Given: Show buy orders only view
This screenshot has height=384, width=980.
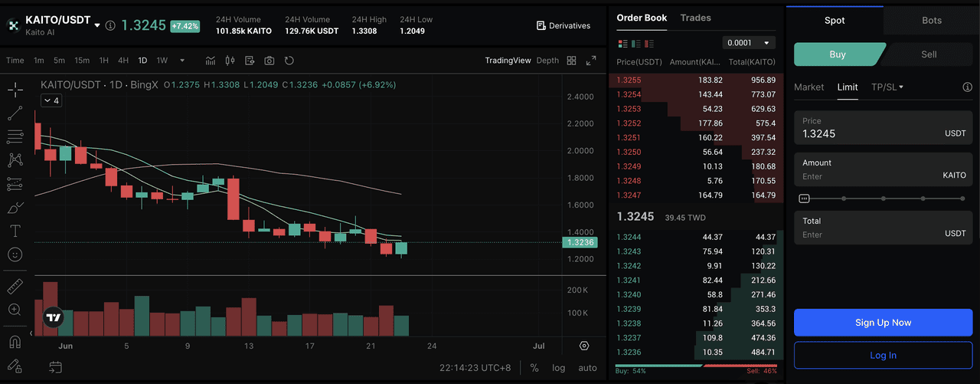Looking at the screenshot, I should tap(638, 43).
